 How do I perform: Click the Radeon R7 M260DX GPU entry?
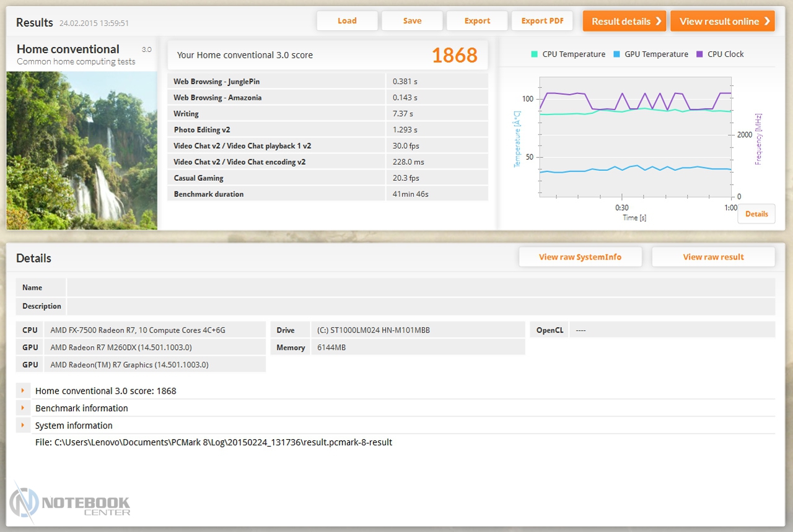click(155, 347)
